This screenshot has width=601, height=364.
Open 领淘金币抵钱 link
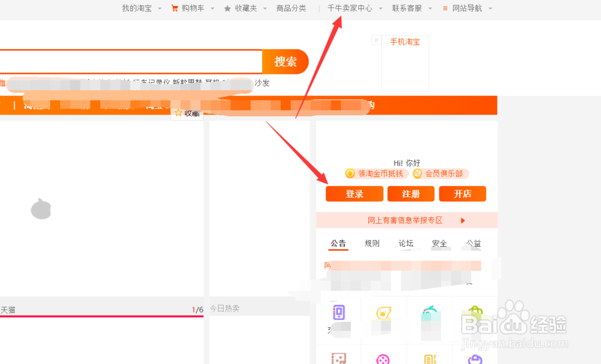pyautogui.click(x=380, y=174)
